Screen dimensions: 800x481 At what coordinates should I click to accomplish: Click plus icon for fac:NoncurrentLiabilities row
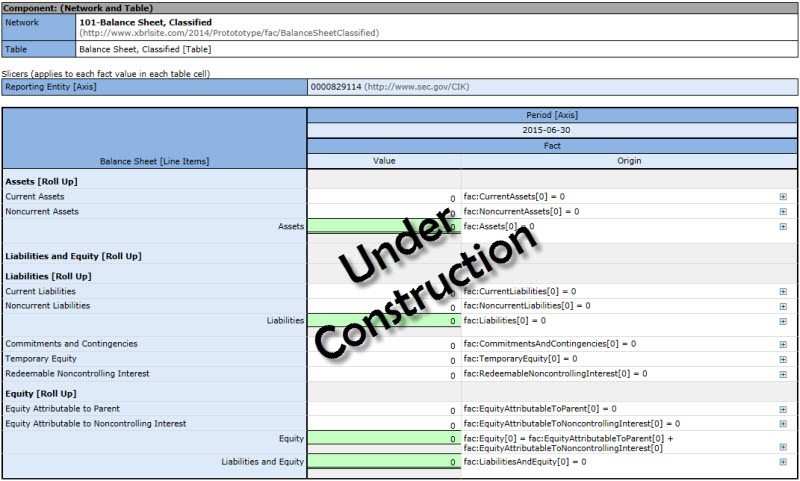[x=783, y=306]
